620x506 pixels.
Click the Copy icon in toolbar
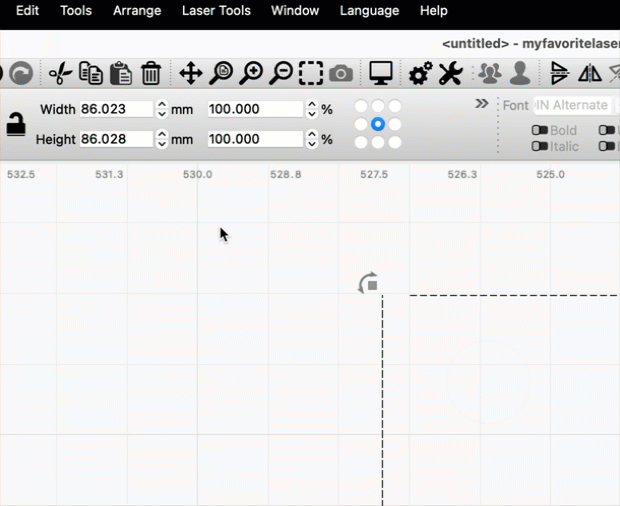(x=91, y=73)
